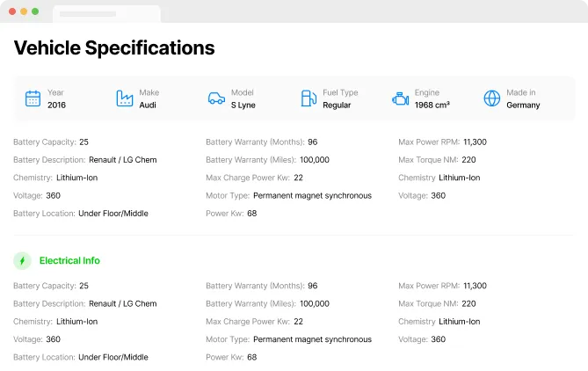Click the red close window button
This screenshot has height=371, width=588.
[12, 11]
